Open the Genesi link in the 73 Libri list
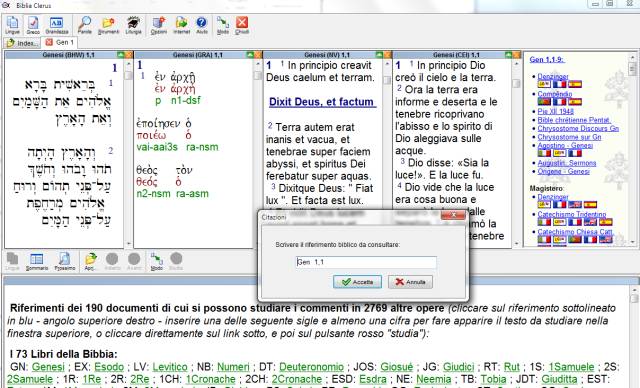Screen dimensions: 640x388 point(48,367)
